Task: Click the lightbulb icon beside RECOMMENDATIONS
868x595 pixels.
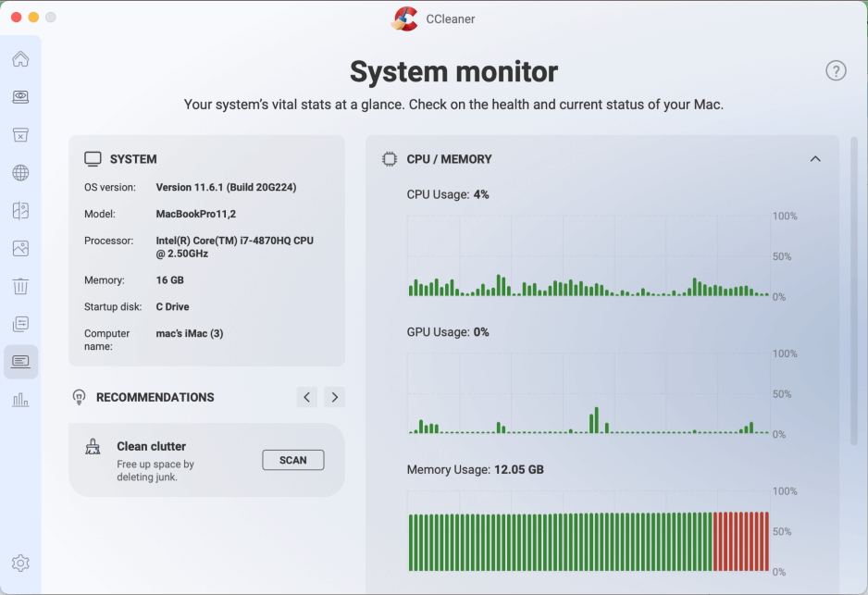Action: (80, 397)
